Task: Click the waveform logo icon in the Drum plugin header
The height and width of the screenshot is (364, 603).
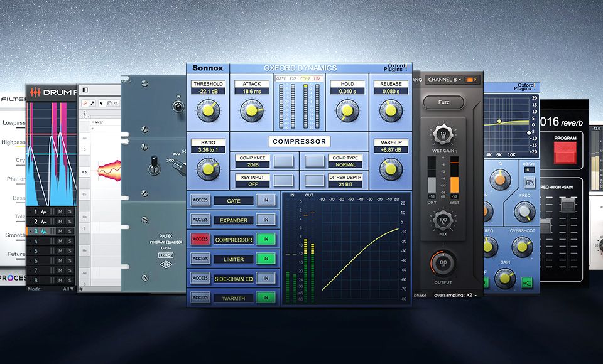Action: point(35,92)
